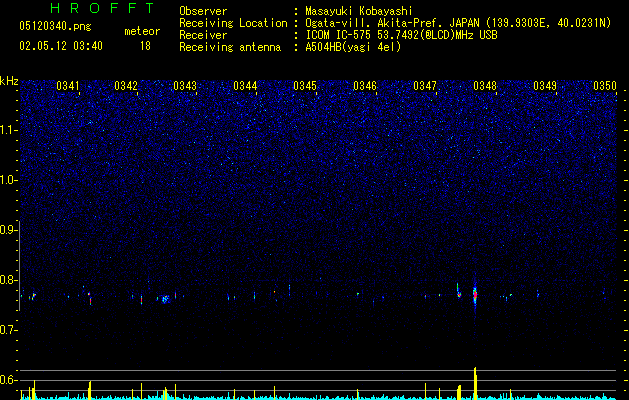Click the Observer label
The width and height of the screenshot is (629, 400).
click(203, 11)
